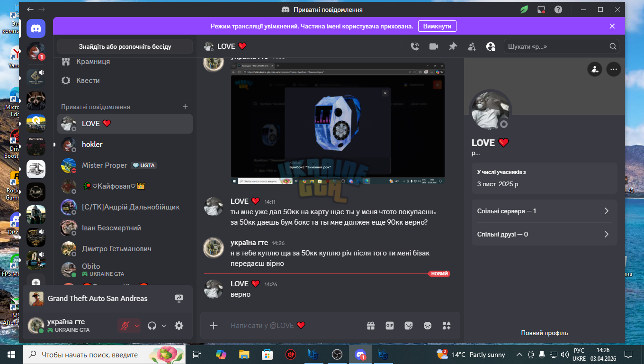Create a new private message
The image size is (644, 364).
[185, 107]
